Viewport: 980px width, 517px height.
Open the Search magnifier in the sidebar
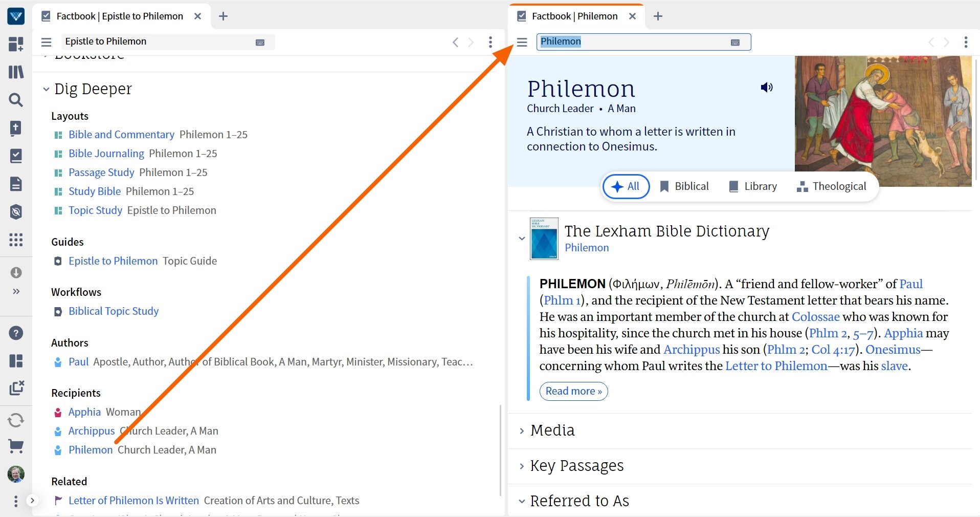[x=16, y=100]
